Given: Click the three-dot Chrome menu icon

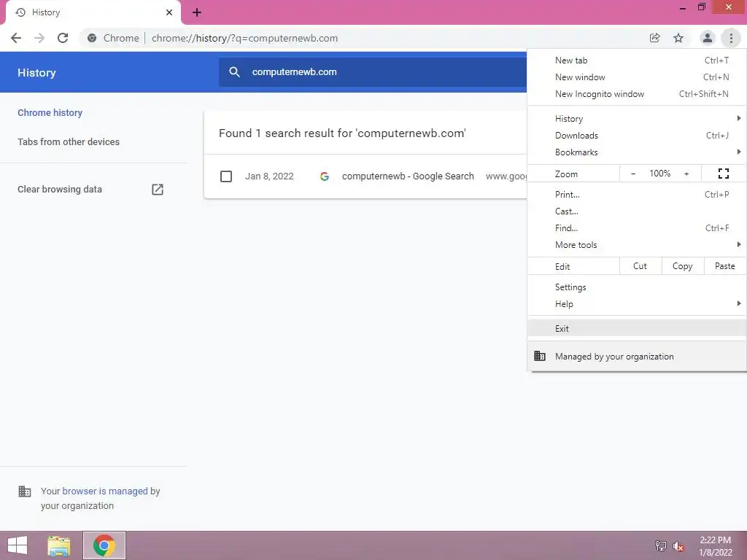Looking at the screenshot, I should [x=731, y=38].
